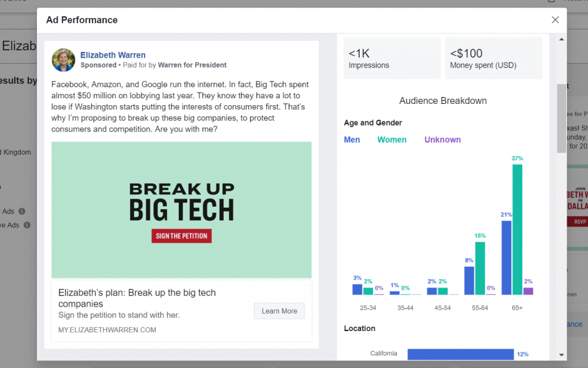Image resolution: width=588 pixels, height=368 pixels.
Task: Toggle the Women legend filter
Action: pos(392,140)
